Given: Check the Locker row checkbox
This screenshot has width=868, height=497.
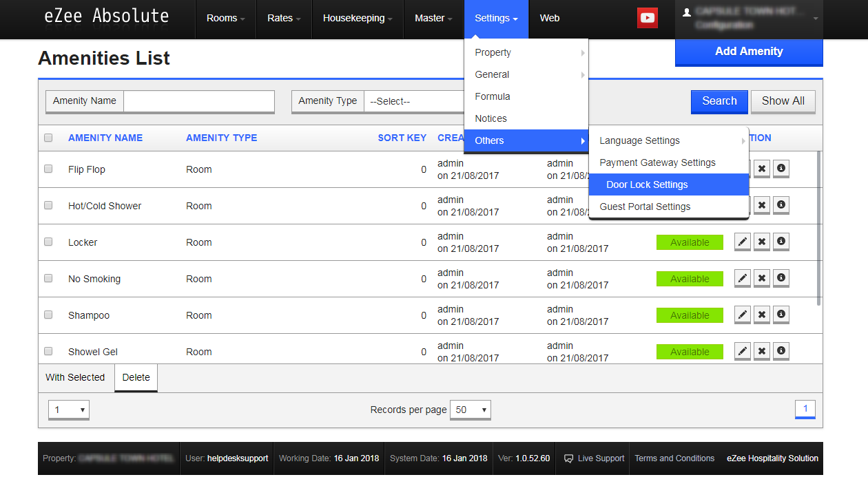Looking at the screenshot, I should click(48, 242).
